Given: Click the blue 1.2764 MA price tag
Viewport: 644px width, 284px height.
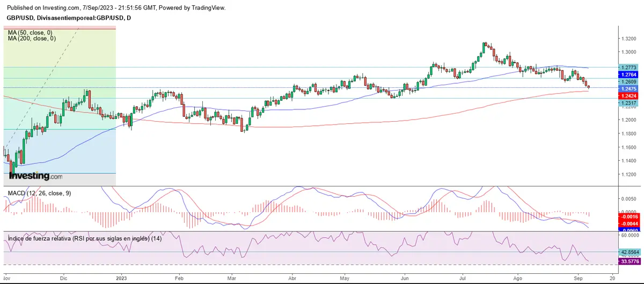Looking at the screenshot, I should (628, 74).
